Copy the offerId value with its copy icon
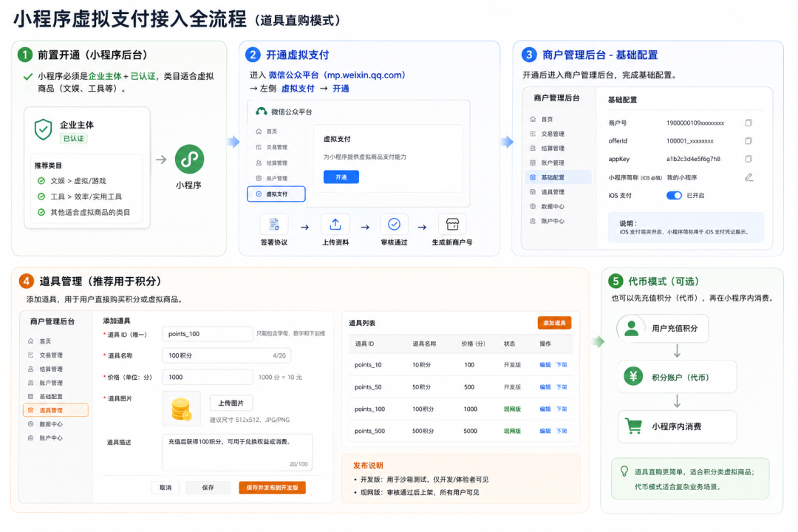 click(748, 140)
